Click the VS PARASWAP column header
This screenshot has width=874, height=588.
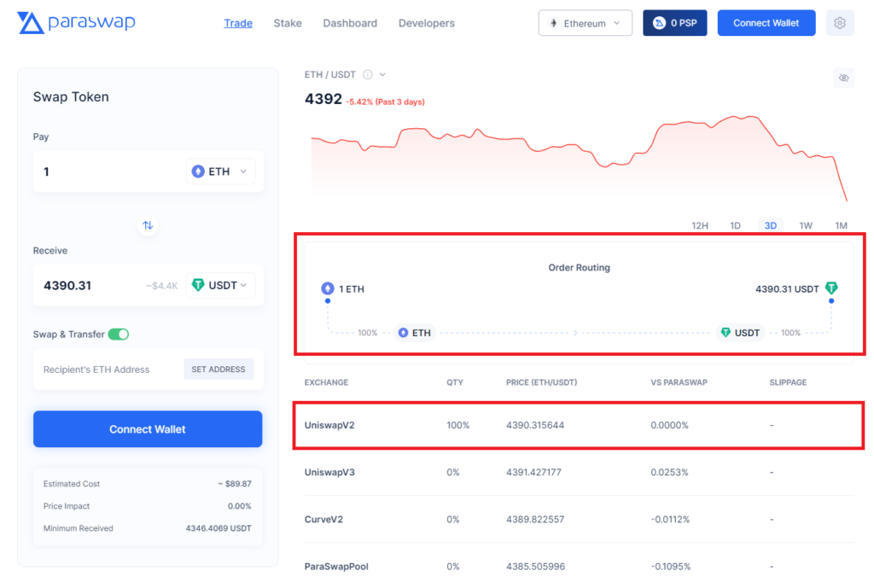click(x=679, y=382)
